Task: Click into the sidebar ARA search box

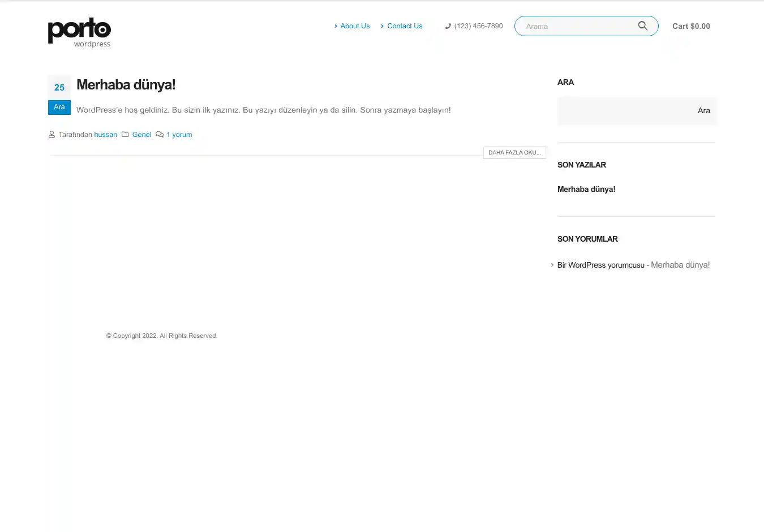Action: (623, 110)
